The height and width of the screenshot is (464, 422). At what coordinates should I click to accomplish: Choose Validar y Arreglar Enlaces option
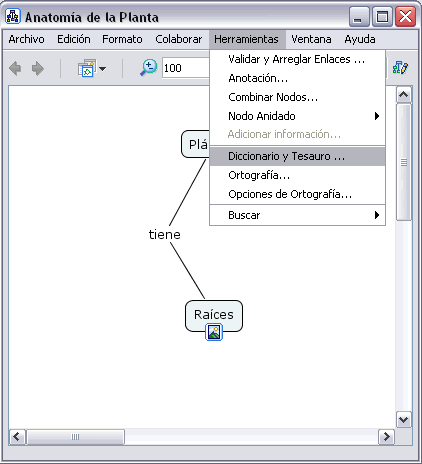click(x=297, y=59)
